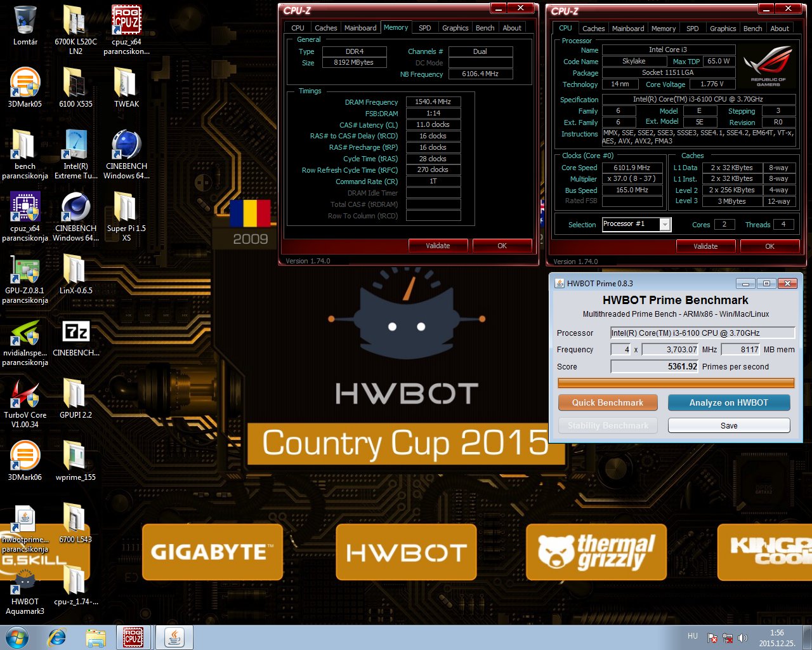Screen dimensions: 812x650
Task: Run the Quick Benchmark in HWBOT Prime
Action: pyautogui.click(x=608, y=402)
